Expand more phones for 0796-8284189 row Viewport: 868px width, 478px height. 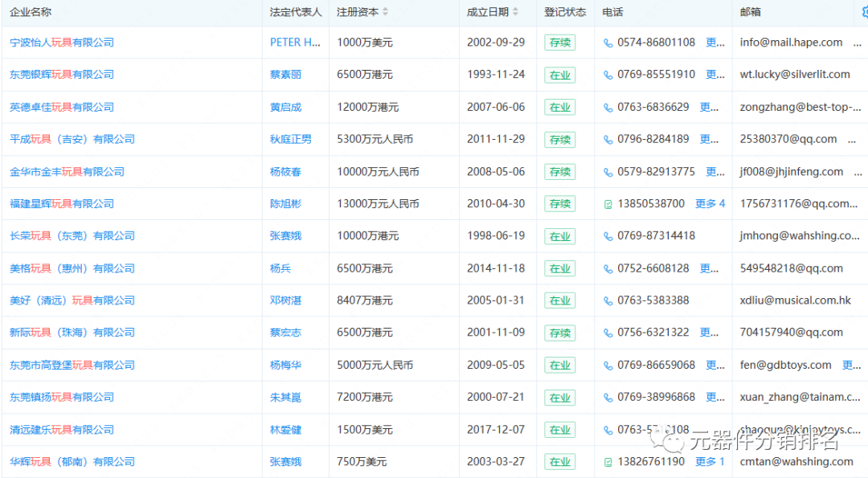(709, 139)
